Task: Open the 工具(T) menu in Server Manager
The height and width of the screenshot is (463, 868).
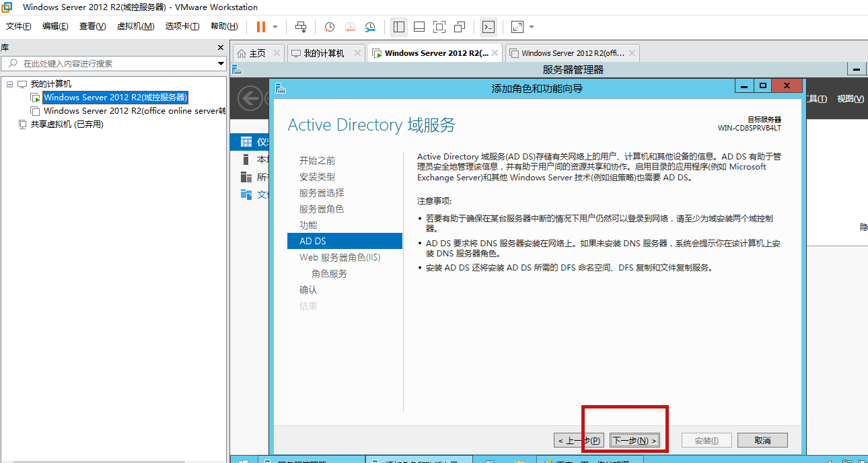Action: pos(816,99)
